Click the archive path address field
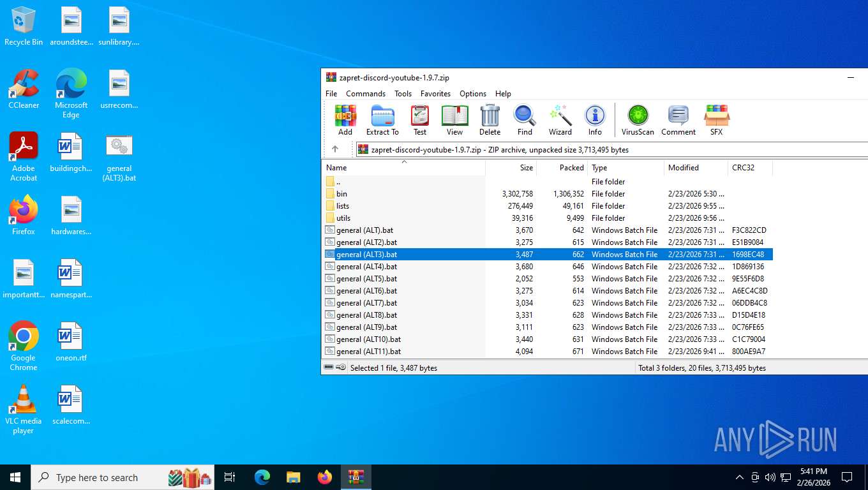 pyautogui.click(x=611, y=149)
